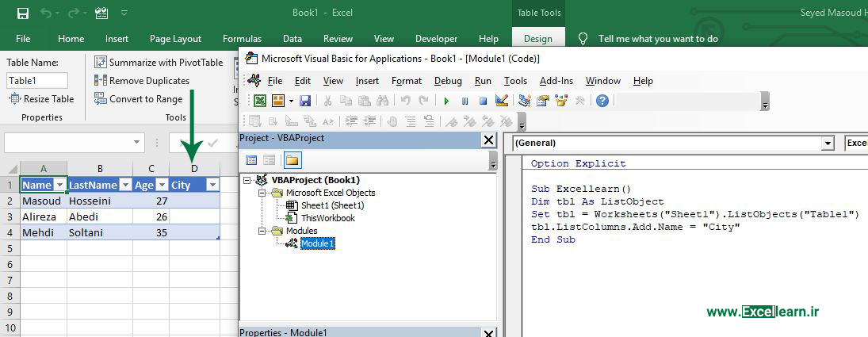The height and width of the screenshot is (337, 868).
Task: Click Convert to Range button
Action: click(x=139, y=99)
